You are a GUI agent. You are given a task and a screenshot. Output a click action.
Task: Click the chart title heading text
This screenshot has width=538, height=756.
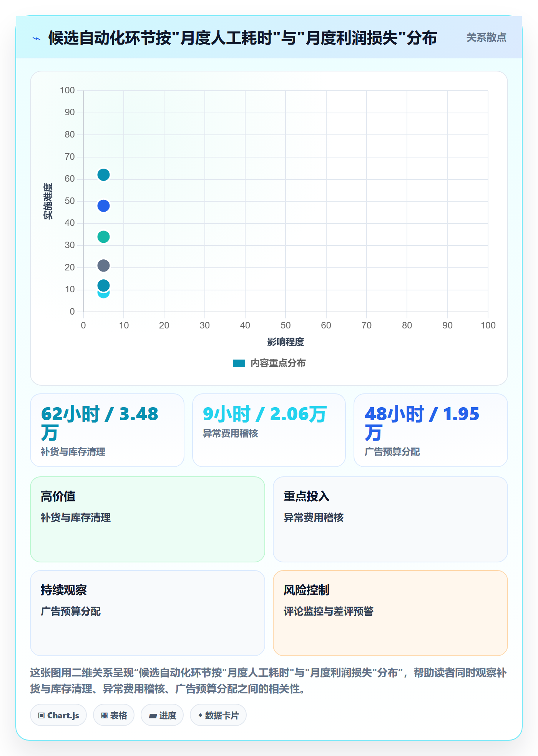pyautogui.click(x=242, y=38)
